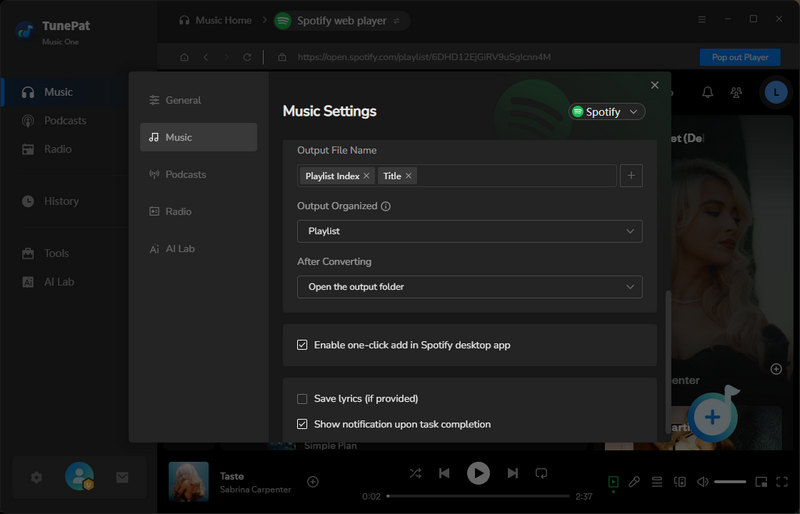The image size is (800, 514).
Task: Open Now Playing view icon
Action: click(x=613, y=482)
